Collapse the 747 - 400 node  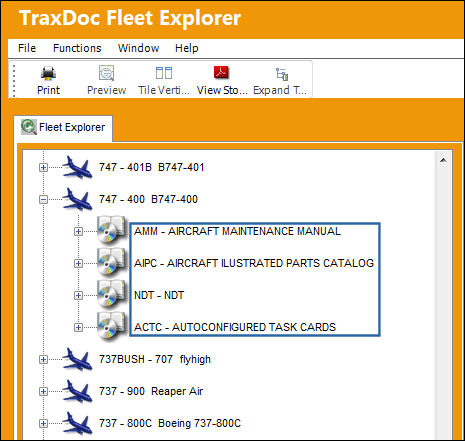[x=43, y=199]
